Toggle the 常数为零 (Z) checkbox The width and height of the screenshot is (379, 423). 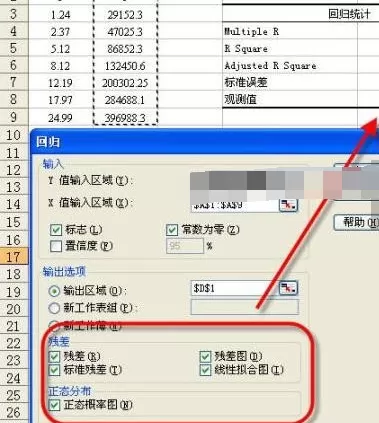[172, 230]
